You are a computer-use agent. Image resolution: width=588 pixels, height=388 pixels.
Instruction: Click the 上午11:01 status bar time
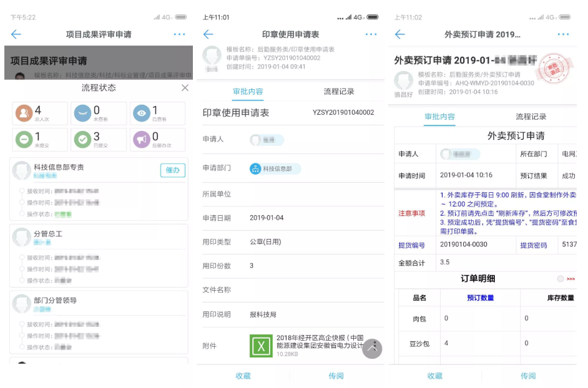[216, 17]
